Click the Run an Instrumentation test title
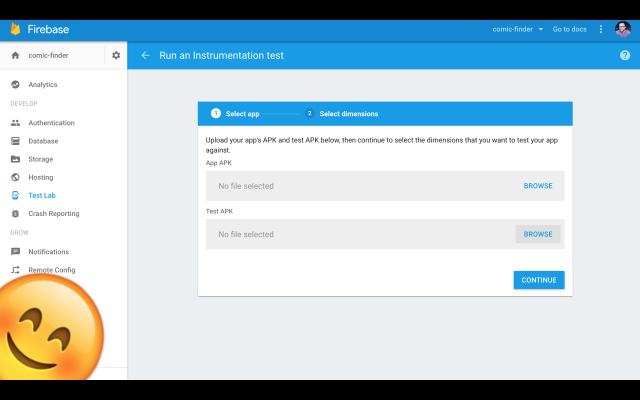 (221, 55)
